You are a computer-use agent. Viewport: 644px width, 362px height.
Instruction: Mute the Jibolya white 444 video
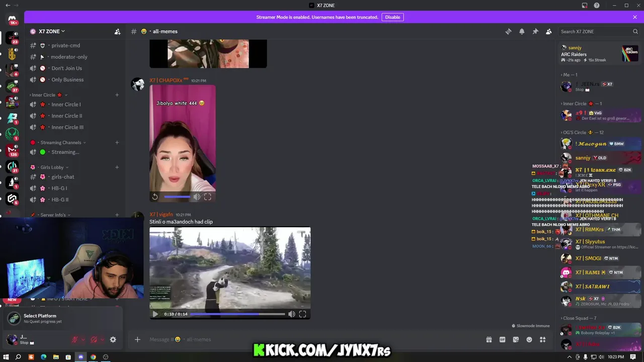tap(197, 197)
